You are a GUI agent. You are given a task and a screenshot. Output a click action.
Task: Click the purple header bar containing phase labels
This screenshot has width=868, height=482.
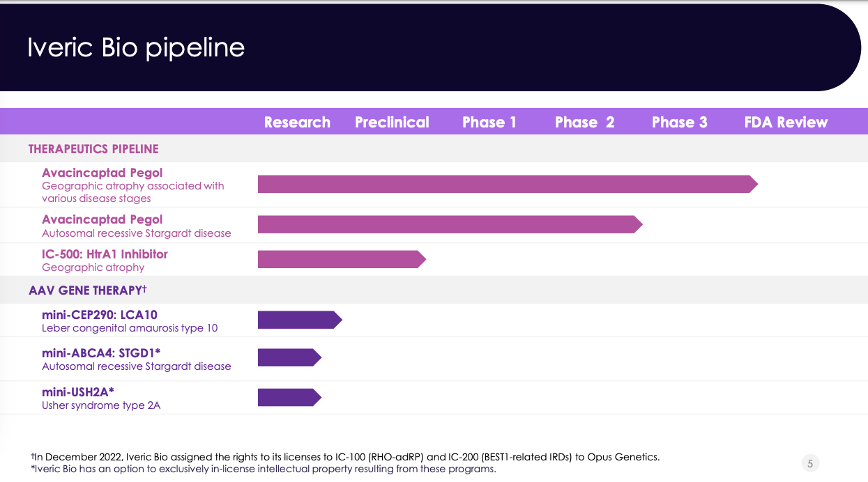pyautogui.click(x=434, y=121)
